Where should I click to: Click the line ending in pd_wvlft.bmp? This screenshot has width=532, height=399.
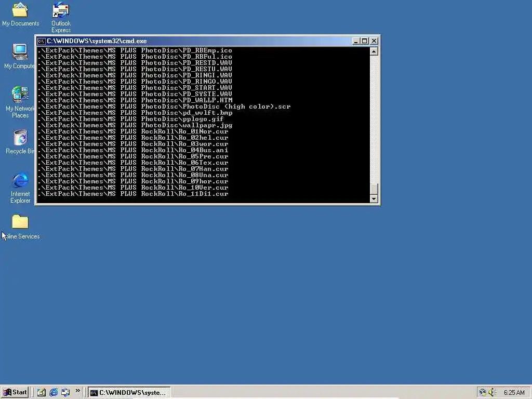[x=135, y=113]
